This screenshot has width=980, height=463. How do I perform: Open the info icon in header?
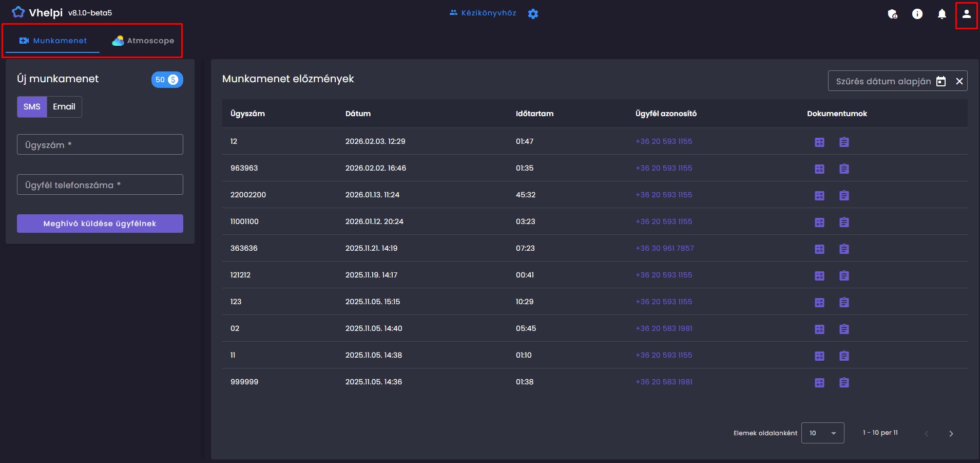pyautogui.click(x=917, y=14)
